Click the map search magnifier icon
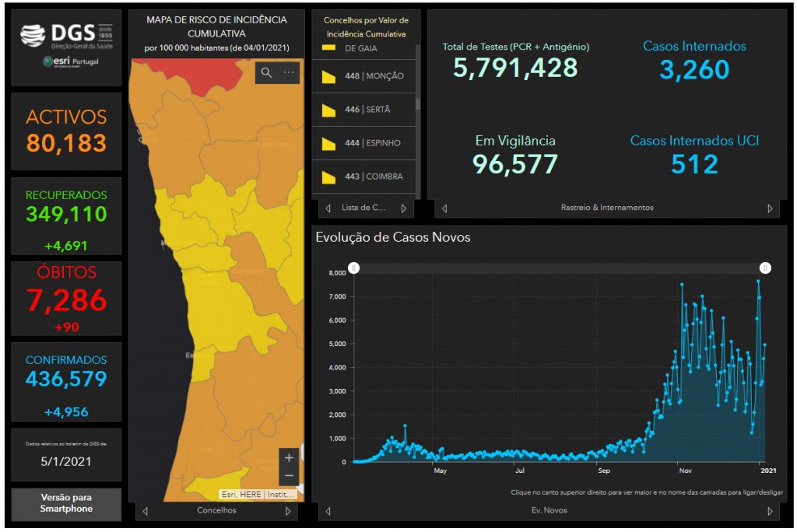 [266, 73]
